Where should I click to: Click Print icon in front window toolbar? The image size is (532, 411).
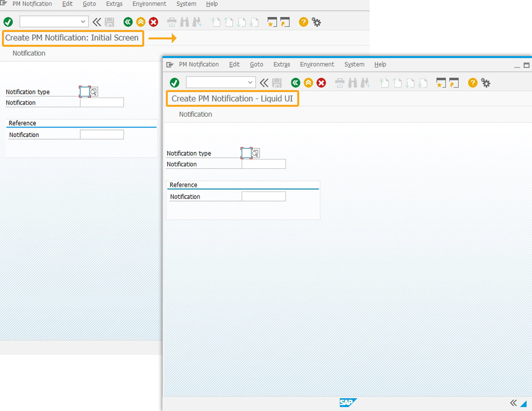340,83
